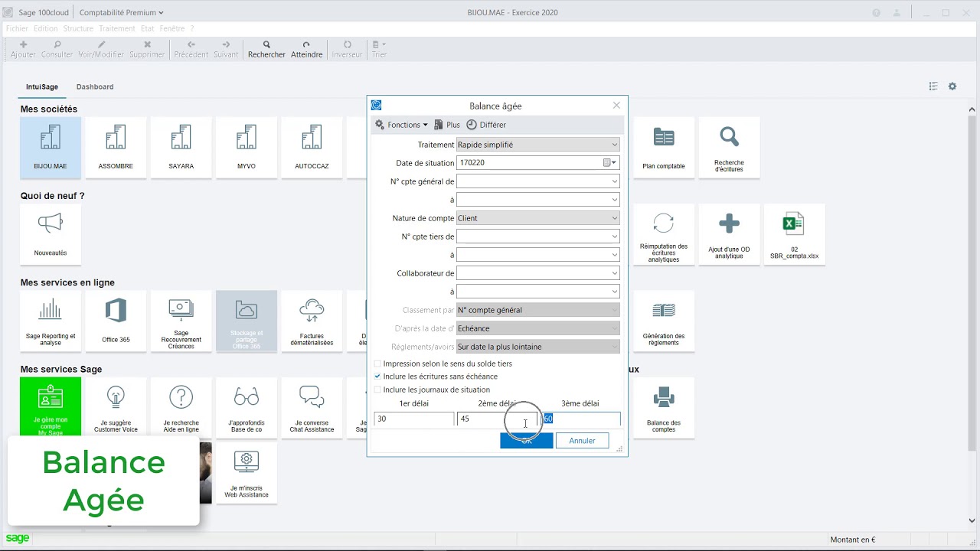Viewport: 980px width, 551px height.
Task: Open the Structure menu
Action: coord(78,28)
